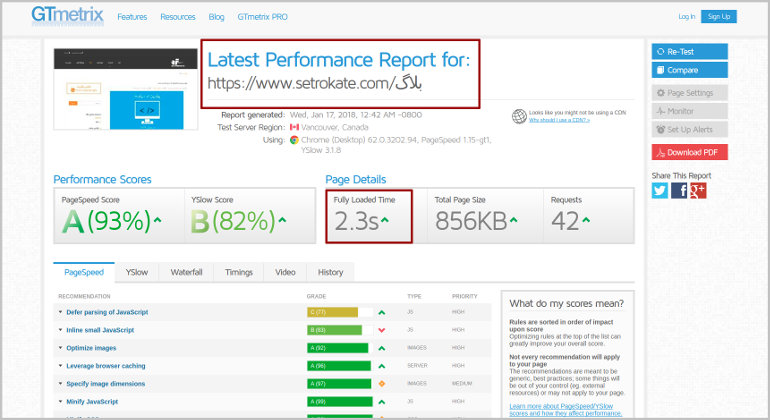The image size is (770, 420).
Task: Click the B (82%) YSlow score
Action: (x=233, y=221)
